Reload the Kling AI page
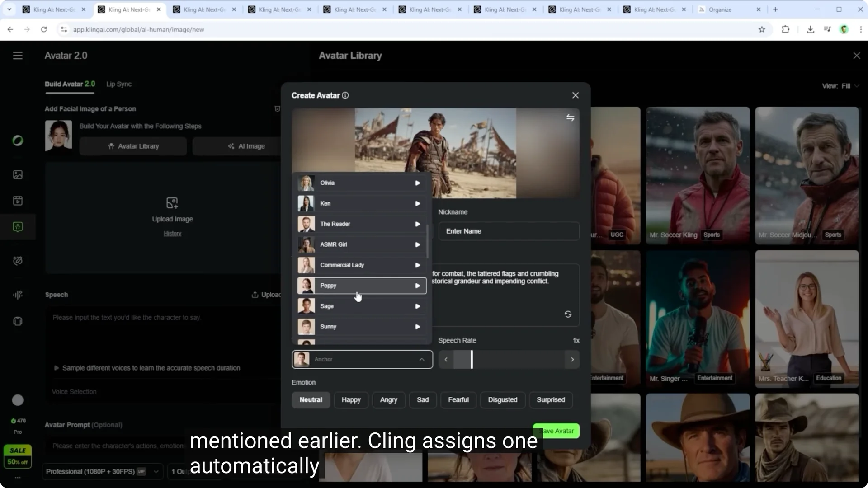 click(x=44, y=29)
